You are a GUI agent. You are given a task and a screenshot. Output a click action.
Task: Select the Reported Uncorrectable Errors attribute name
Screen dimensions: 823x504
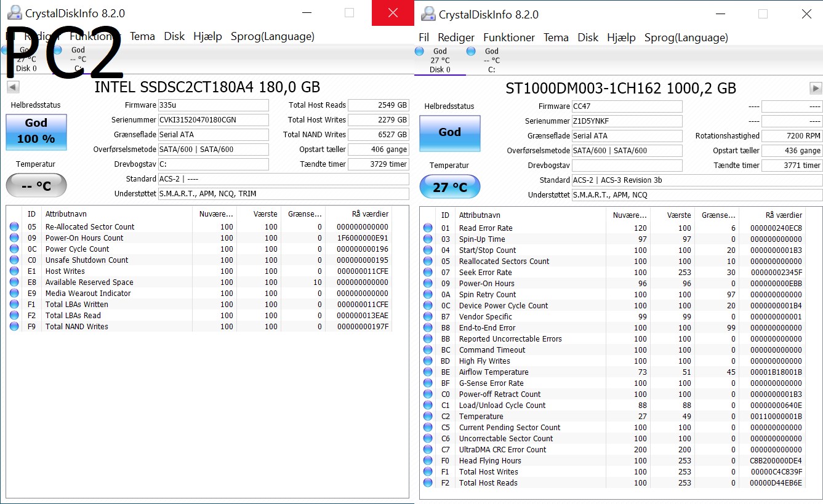[510, 339]
